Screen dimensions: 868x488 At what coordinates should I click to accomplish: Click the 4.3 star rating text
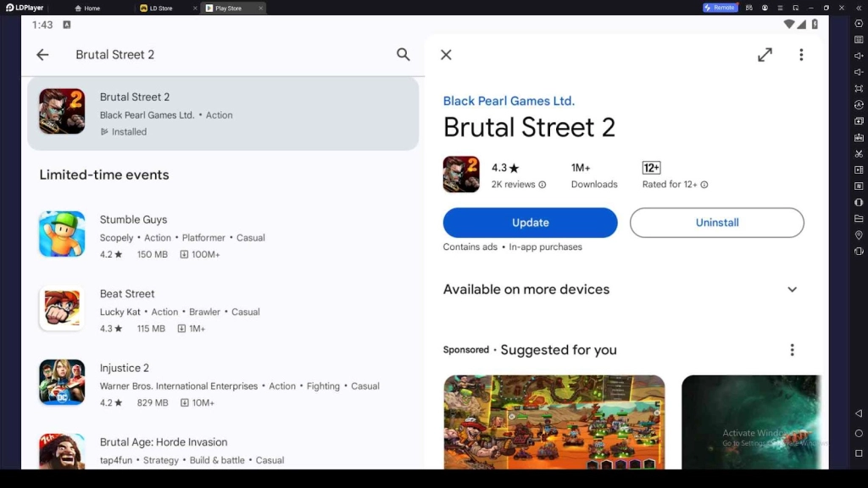[505, 168]
